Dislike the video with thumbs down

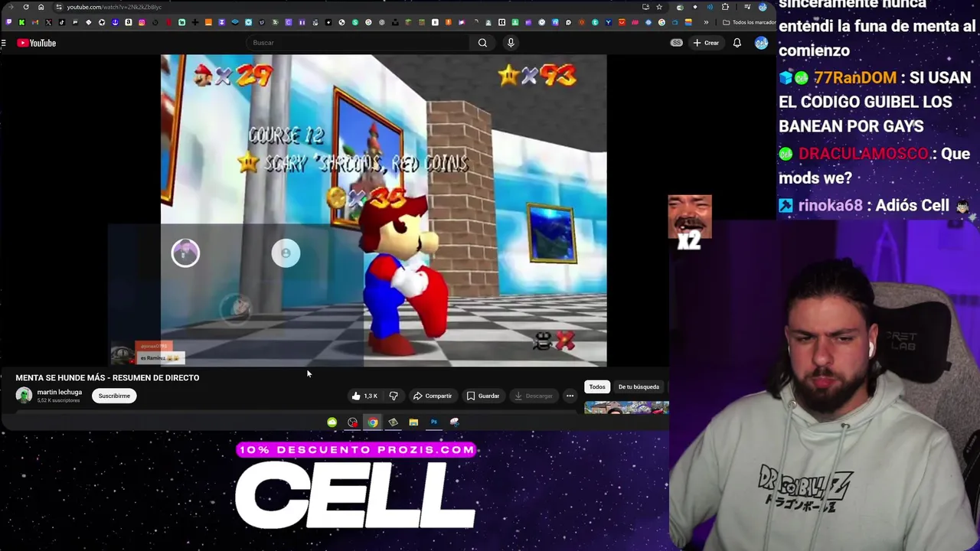click(x=394, y=396)
